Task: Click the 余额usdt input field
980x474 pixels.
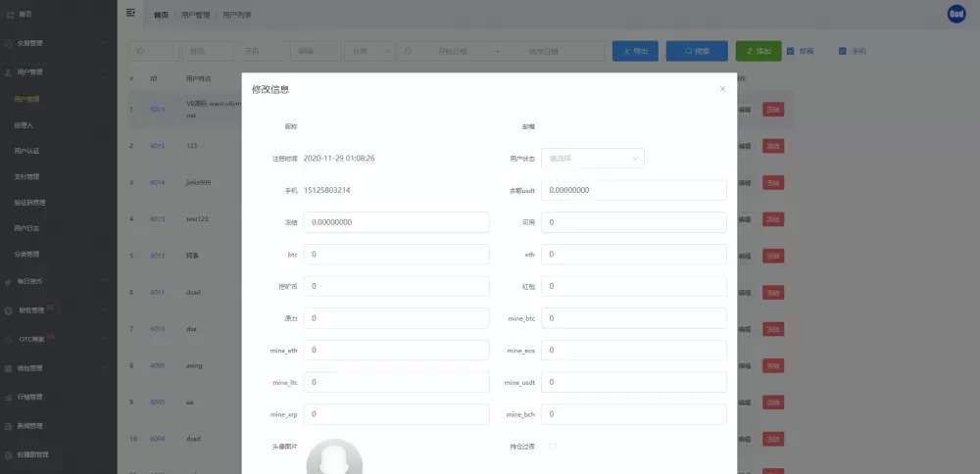Action: 635,190
